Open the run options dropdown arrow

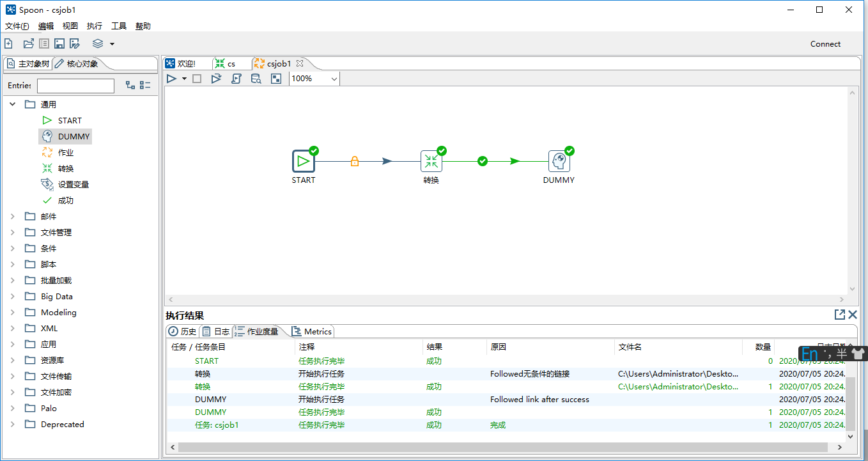[184, 79]
